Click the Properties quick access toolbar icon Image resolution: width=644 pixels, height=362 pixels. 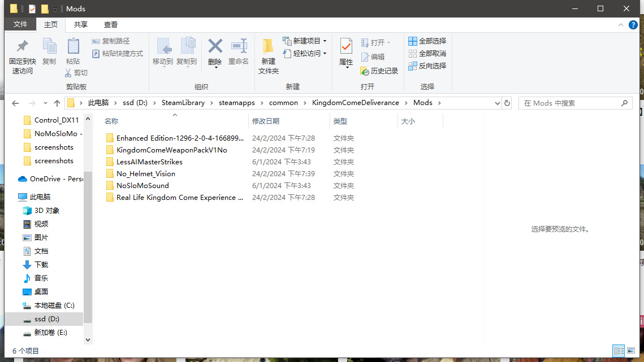click(32, 8)
